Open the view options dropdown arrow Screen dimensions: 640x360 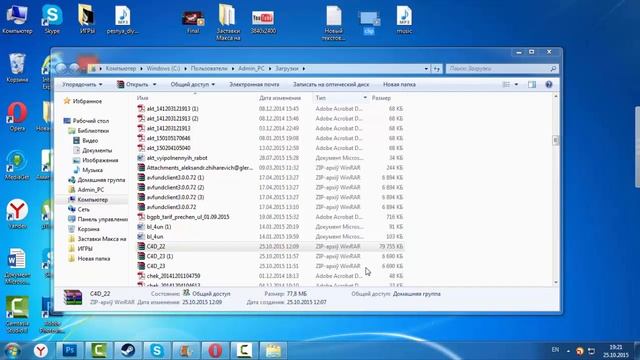point(516,84)
